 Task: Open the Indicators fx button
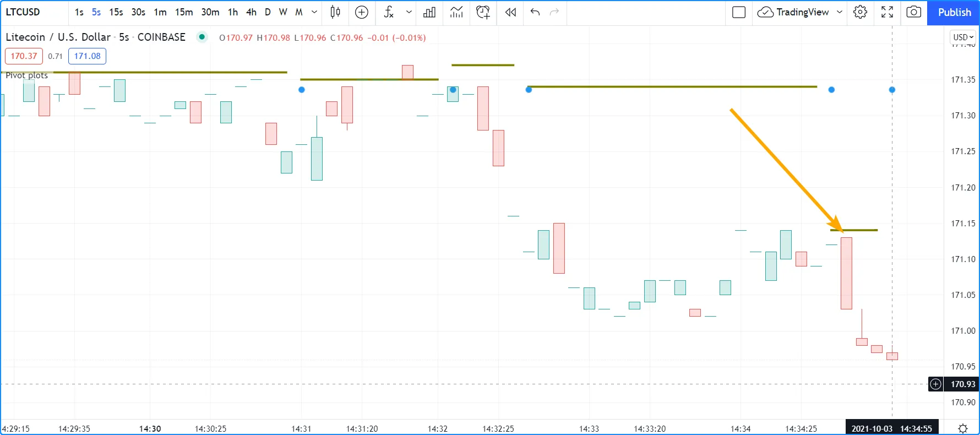[389, 12]
